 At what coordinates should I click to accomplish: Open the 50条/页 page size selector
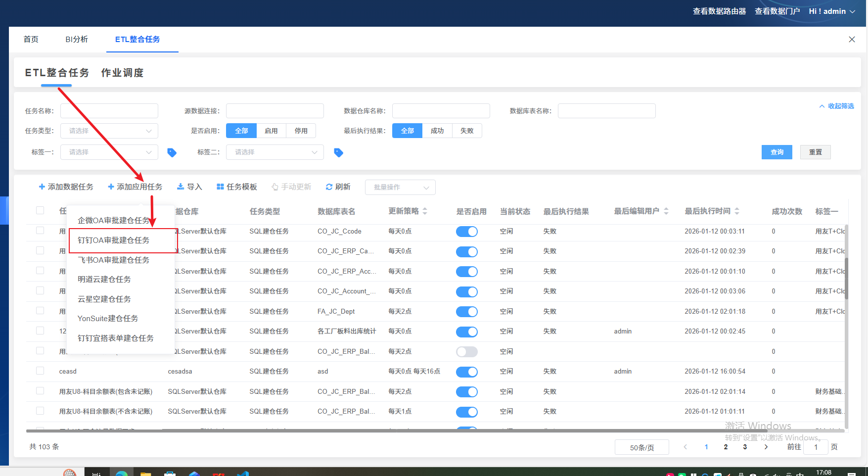tap(641, 447)
